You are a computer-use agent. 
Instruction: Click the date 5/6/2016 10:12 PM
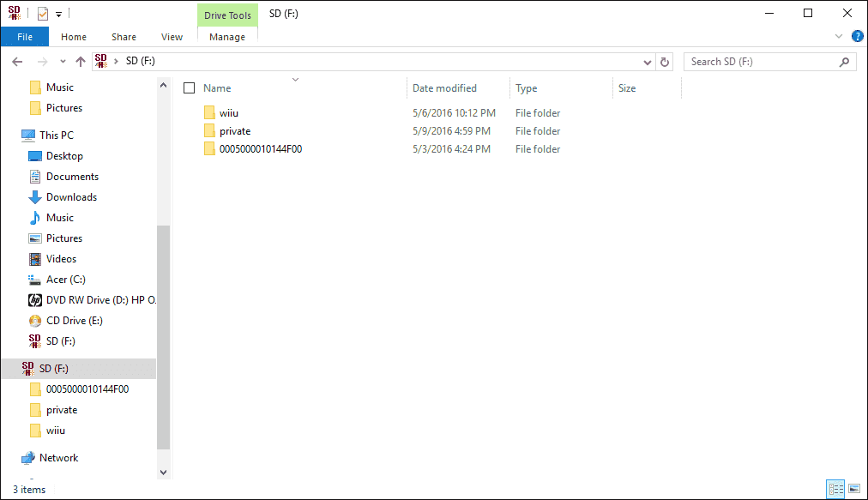click(x=454, y=113)
